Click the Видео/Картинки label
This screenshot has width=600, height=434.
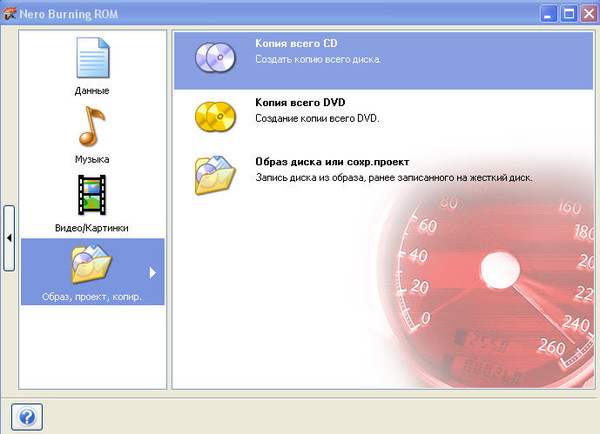pos(92,228)
